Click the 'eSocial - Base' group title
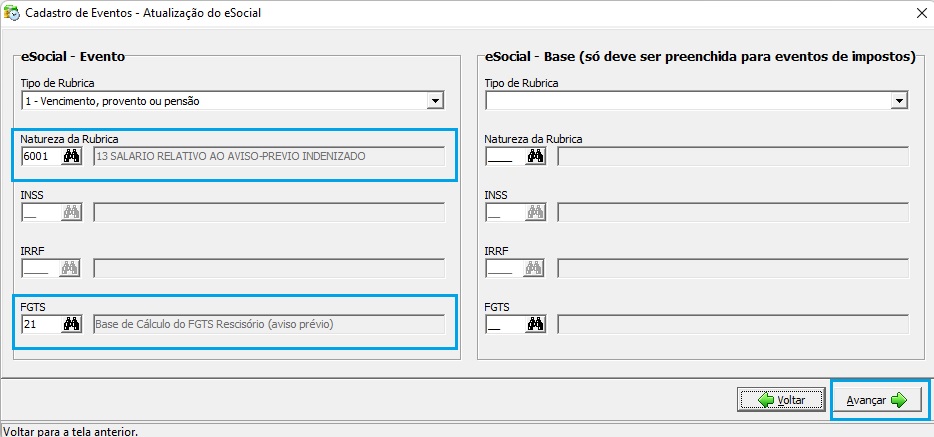 coord(700,57)
